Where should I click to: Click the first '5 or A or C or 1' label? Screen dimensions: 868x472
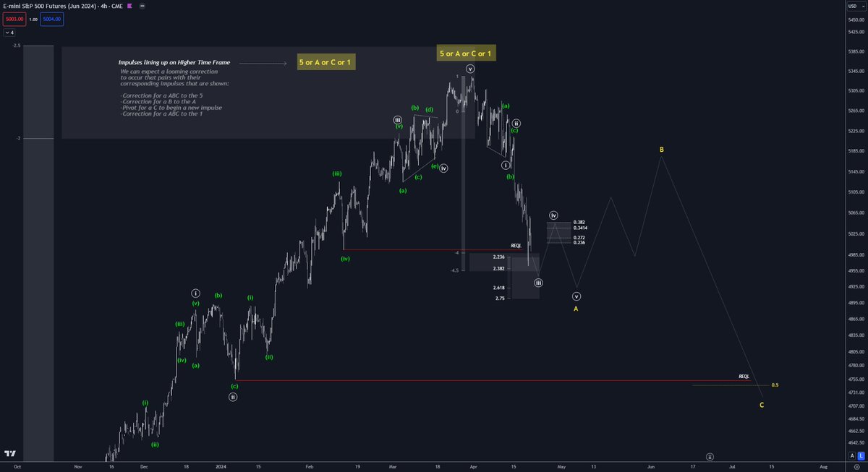(x=326, y=62)
